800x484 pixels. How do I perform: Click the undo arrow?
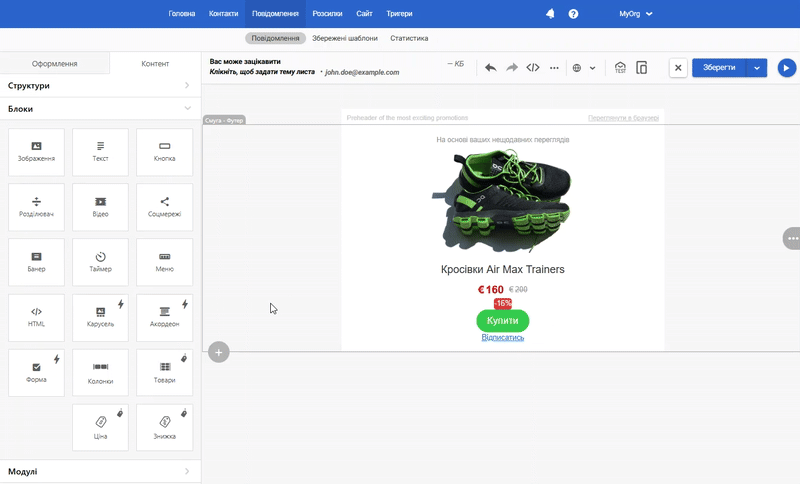(x=490, y=67)
